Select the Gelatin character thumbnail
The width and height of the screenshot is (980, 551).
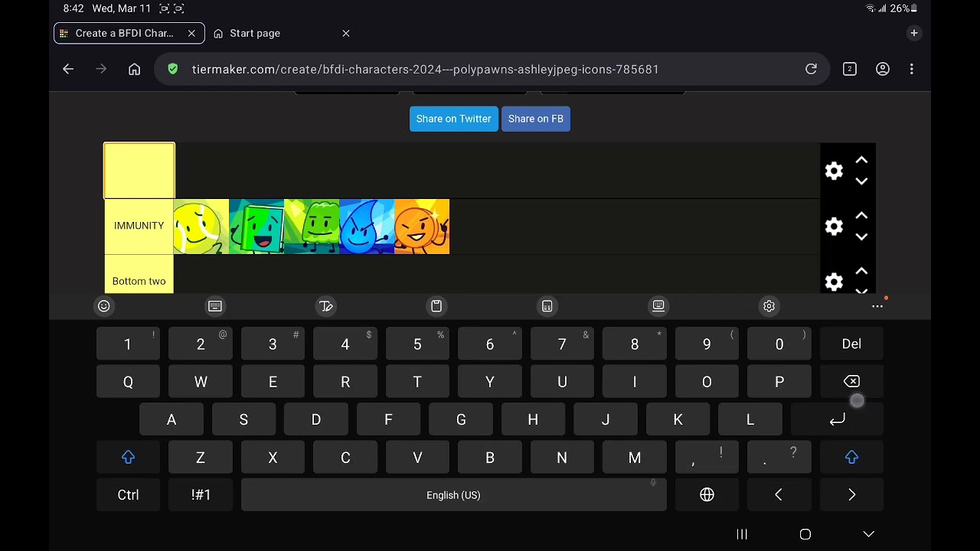click(x=312, y=227)
